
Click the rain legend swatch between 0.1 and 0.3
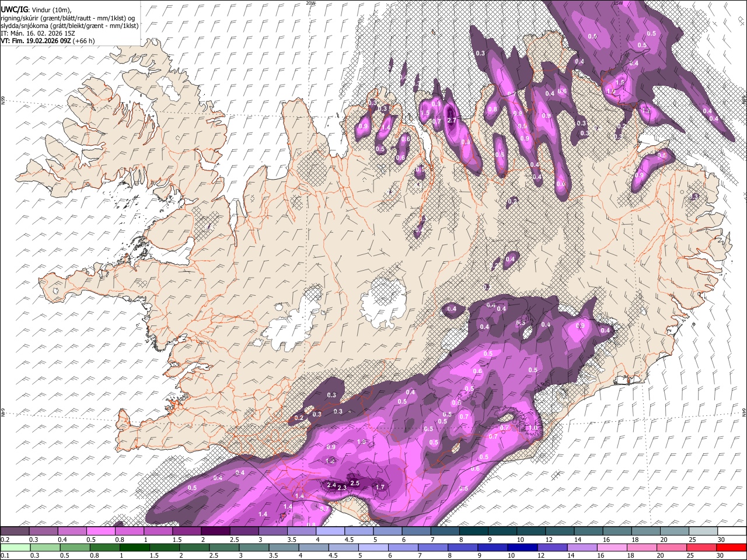click(15, 547)
